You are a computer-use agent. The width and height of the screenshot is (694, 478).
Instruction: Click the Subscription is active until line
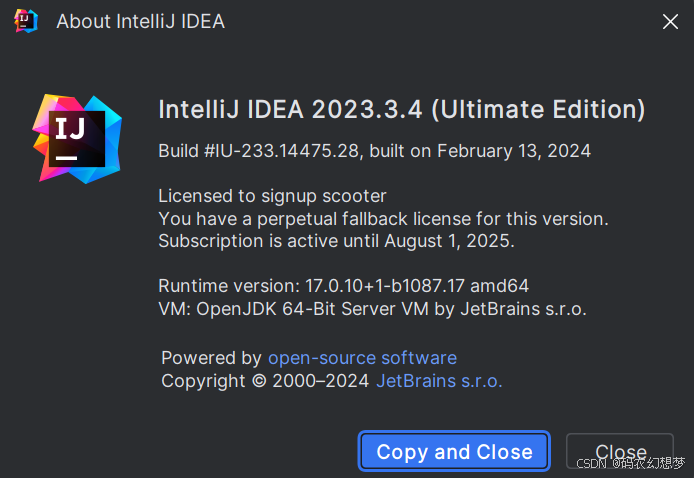336,241
